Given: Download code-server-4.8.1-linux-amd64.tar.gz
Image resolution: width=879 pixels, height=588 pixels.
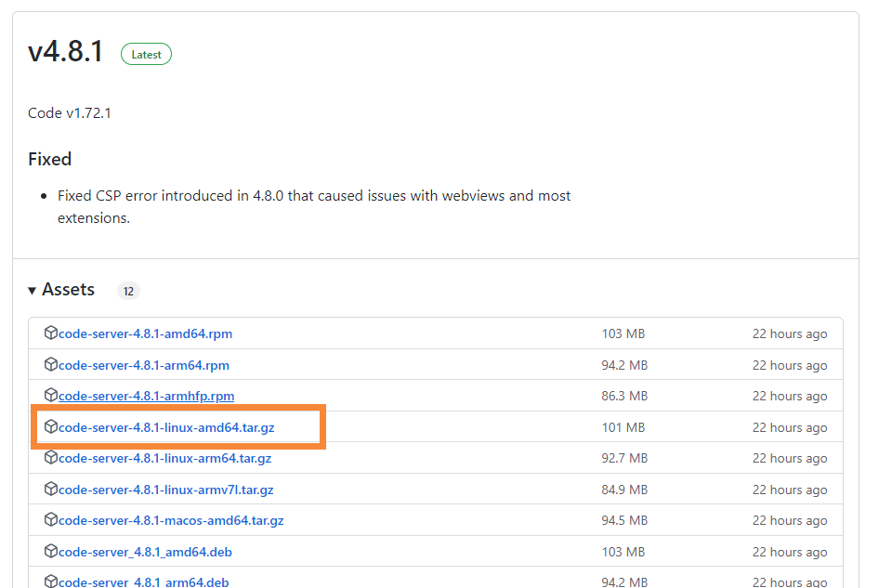Looking at the screenshot, I should click(166, 427).
